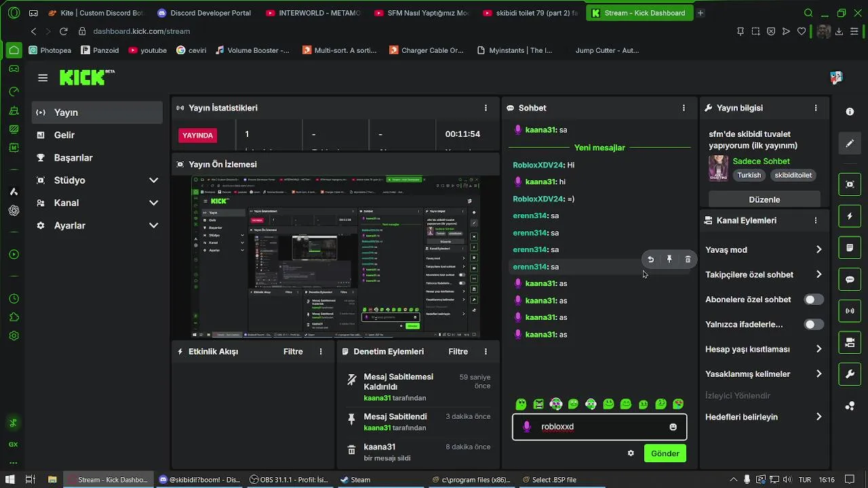Open the Sohbet panel three-dot menu
This screenshot has width=868, height=488.
coord(684,108)
